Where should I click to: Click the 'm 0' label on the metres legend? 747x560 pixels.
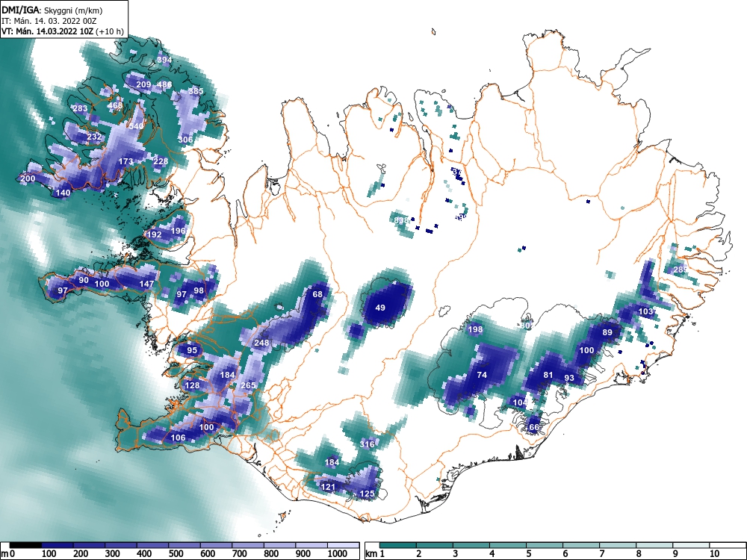(8, 554)
